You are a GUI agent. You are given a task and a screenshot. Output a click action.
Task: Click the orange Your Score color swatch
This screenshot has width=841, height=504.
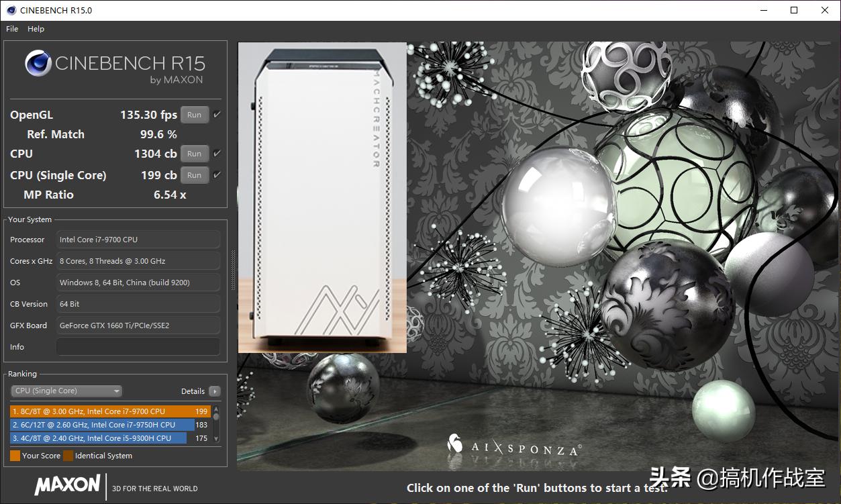tap(15, 456)
